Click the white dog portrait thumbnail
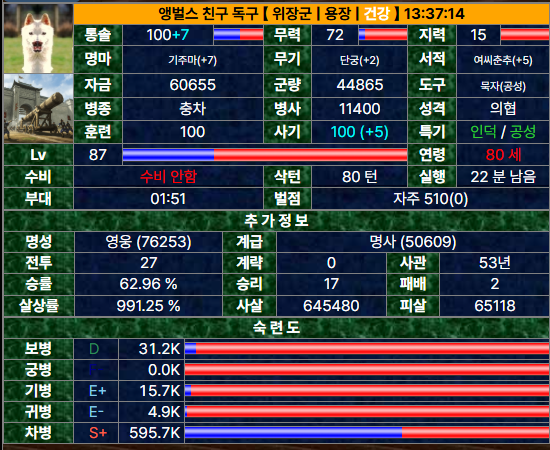 [x=38, y=39]
